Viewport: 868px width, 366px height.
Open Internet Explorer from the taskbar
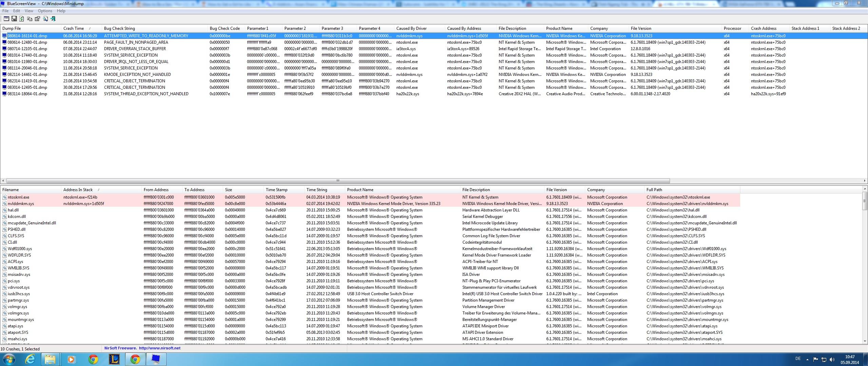30,359
